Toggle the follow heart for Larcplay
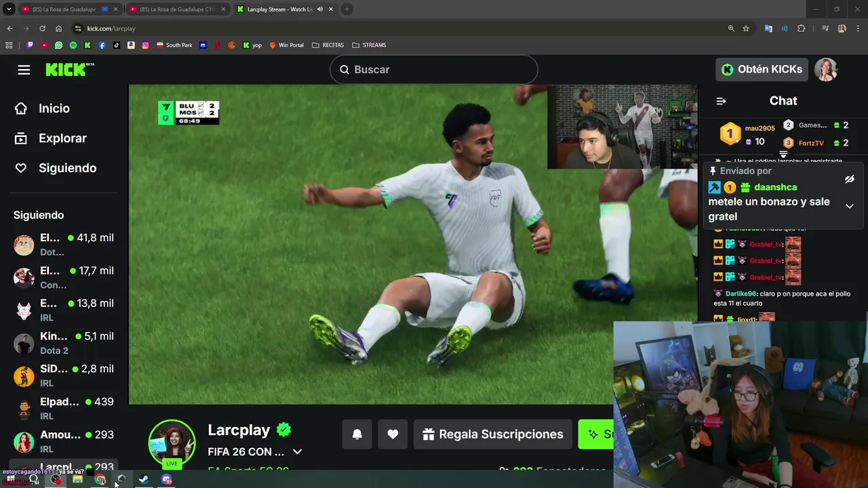 pyautogui.click(x=393, y=434)
